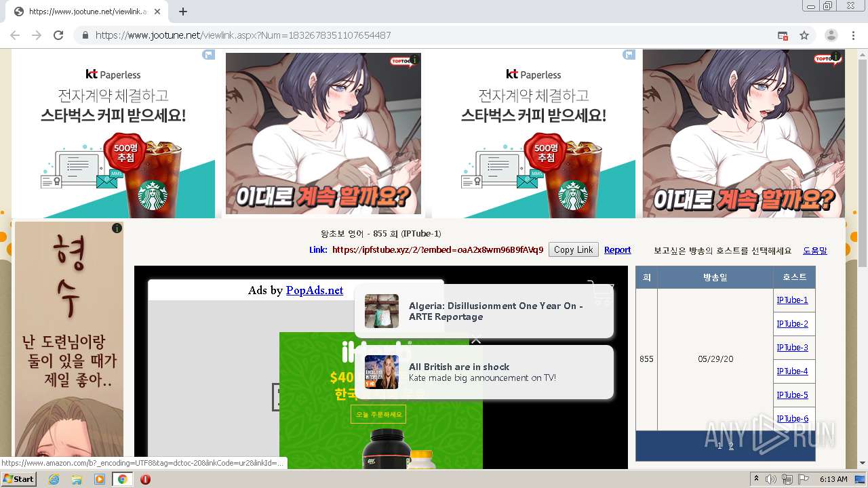Click the 오늘 주문하세요 order button in ad
Viewport: 868px width, 488px height.
[x=378, y=414]
